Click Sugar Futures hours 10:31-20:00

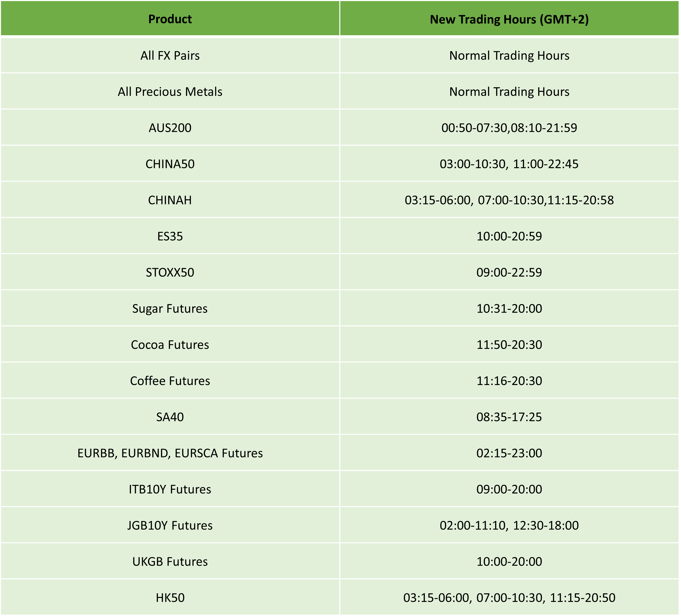click(509, 308)
